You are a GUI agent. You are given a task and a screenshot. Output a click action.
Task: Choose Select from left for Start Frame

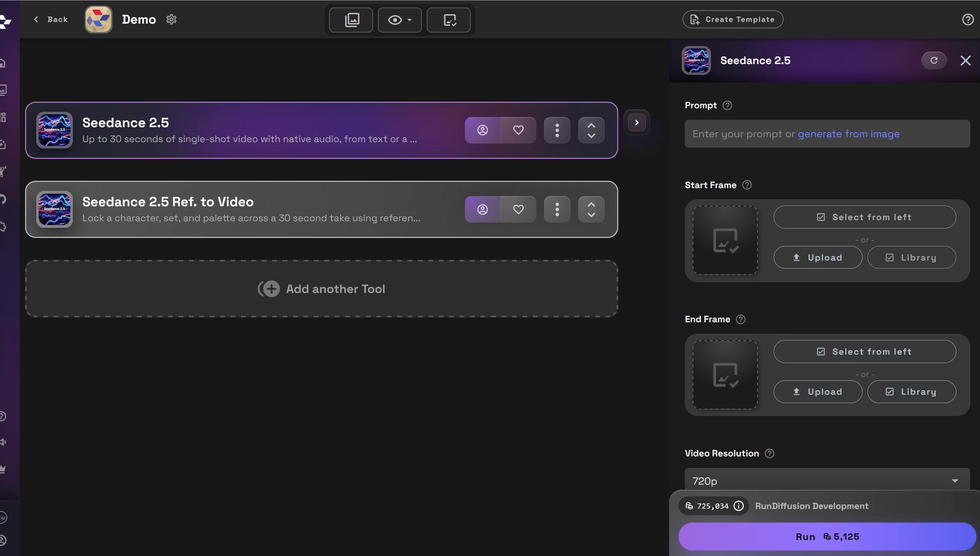pos(864,217)
